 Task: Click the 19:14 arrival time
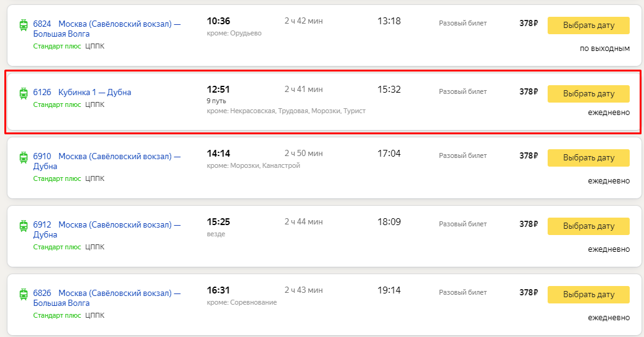pyautogui.click(x=389, y=290)
